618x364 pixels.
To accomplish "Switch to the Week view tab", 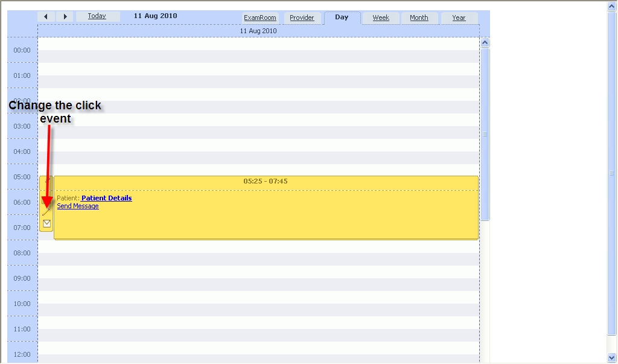I will (x=381, y=18).
